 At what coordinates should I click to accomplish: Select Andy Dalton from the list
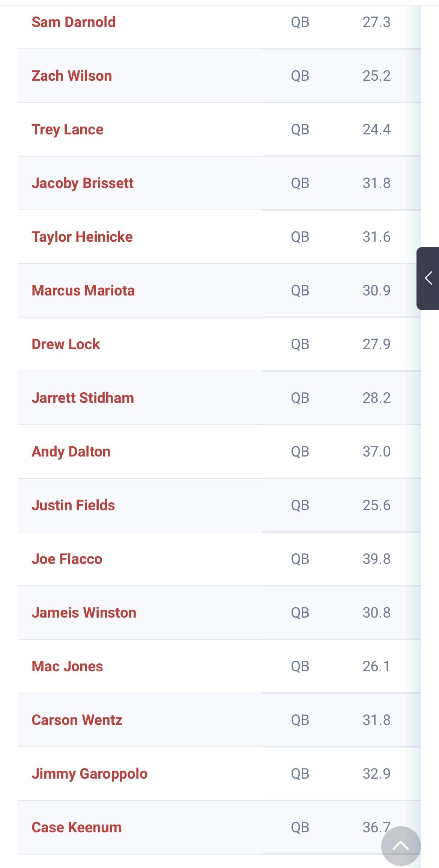pyautogui.click(x=71, y=452)
